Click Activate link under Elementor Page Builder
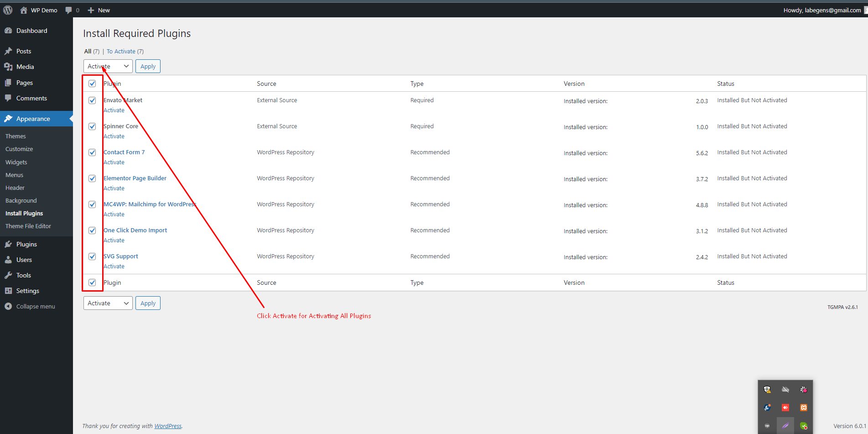868x434 pixels. (114, 188)
